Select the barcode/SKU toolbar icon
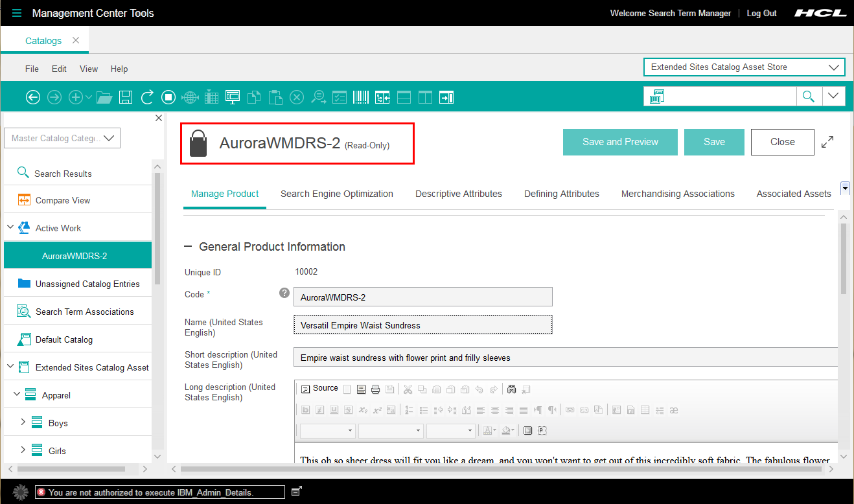This screenshot has height=504, width=854. pos(361,97)
